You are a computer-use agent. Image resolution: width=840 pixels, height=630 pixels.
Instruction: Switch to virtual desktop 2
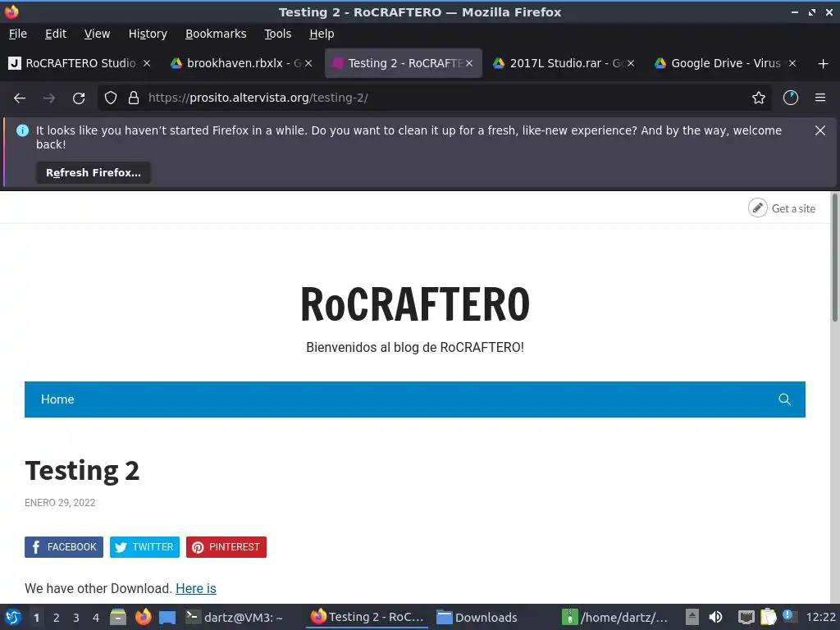click(57, 618)
